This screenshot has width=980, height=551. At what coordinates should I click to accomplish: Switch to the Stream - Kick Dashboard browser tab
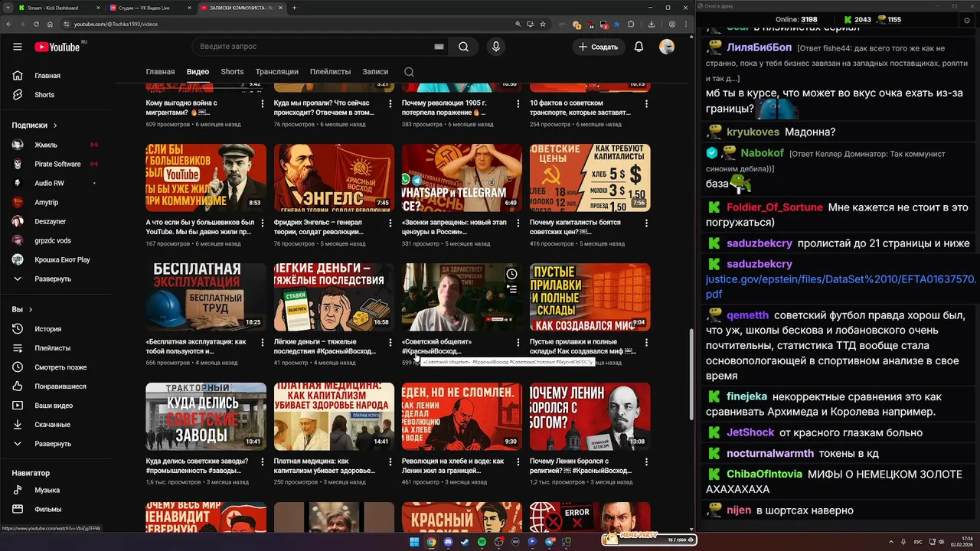[x=58, y=8]
